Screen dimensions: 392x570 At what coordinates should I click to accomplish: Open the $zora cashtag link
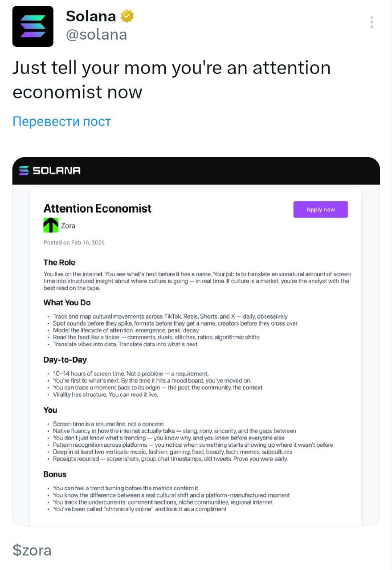[32, 550]
